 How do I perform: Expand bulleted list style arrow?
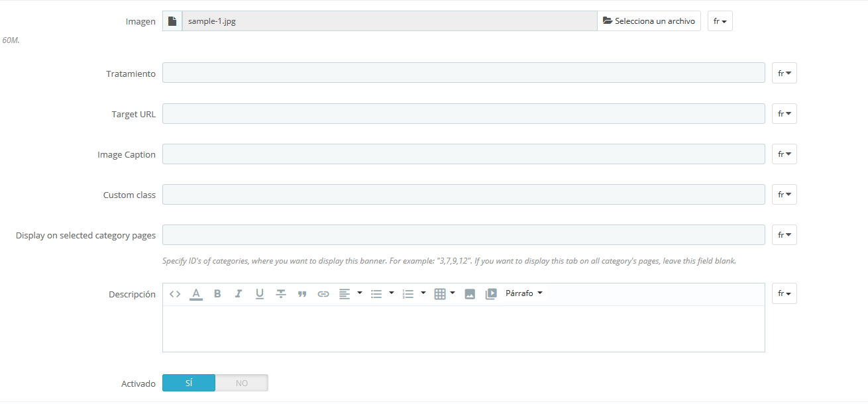click(x=392, y=293)
